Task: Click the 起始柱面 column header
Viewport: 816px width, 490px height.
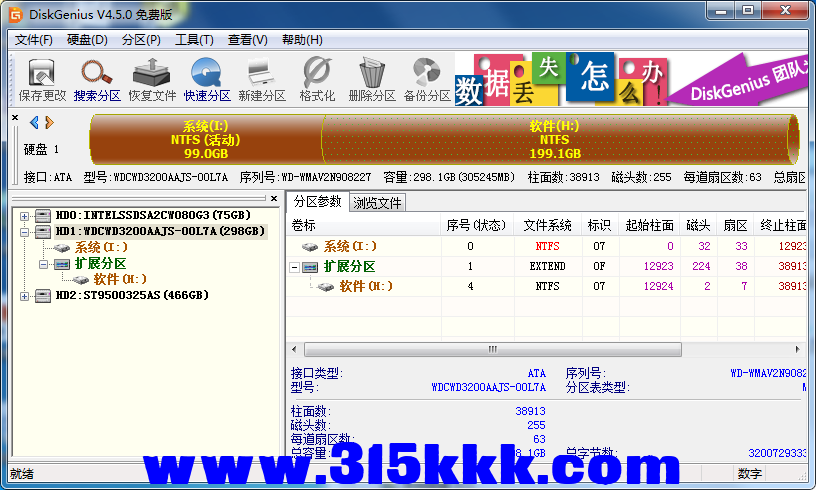Action: (649, 225)
